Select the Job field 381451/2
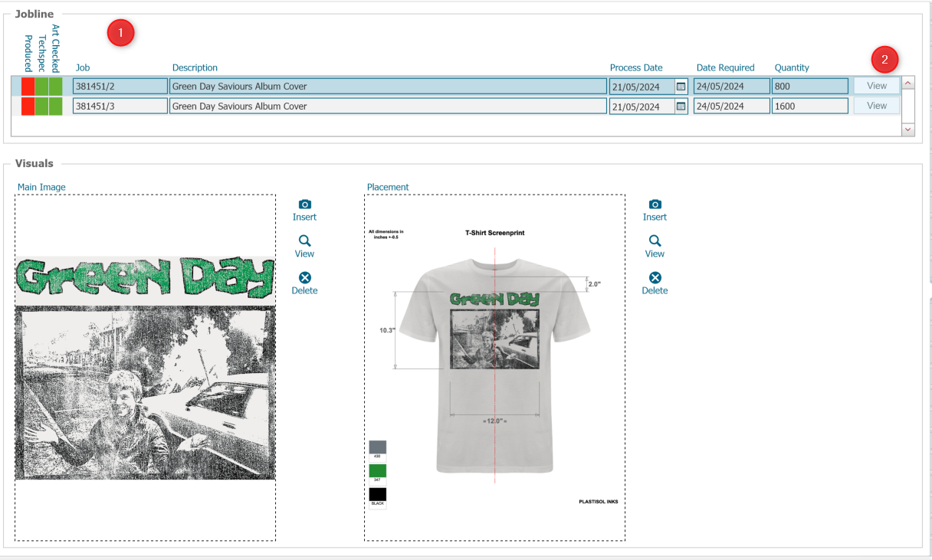Image resolution: width=932 pixels, height=560 pixels. (x=120, y=86)
